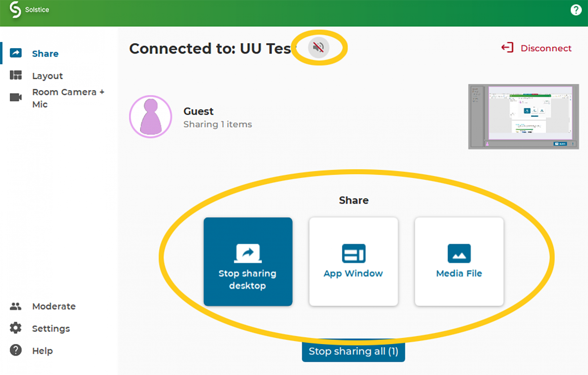
Task: Click the Disconnect exit icon
Action: [507, 48]
